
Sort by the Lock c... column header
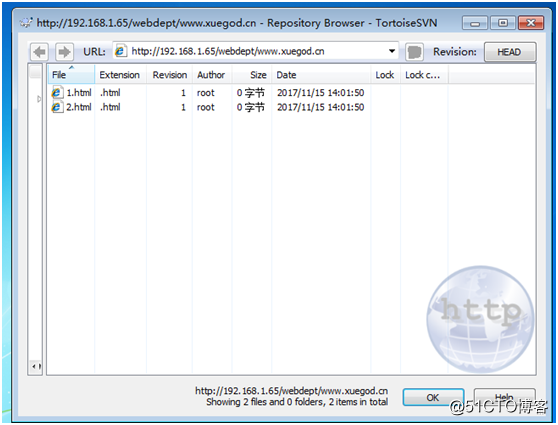coord(424,75)
